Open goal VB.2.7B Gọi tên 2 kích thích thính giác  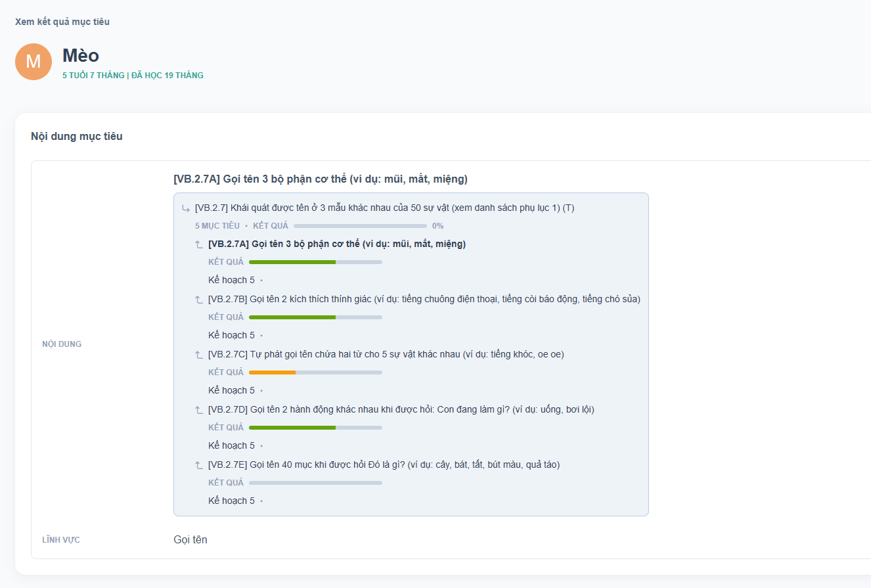pos(424,299)
